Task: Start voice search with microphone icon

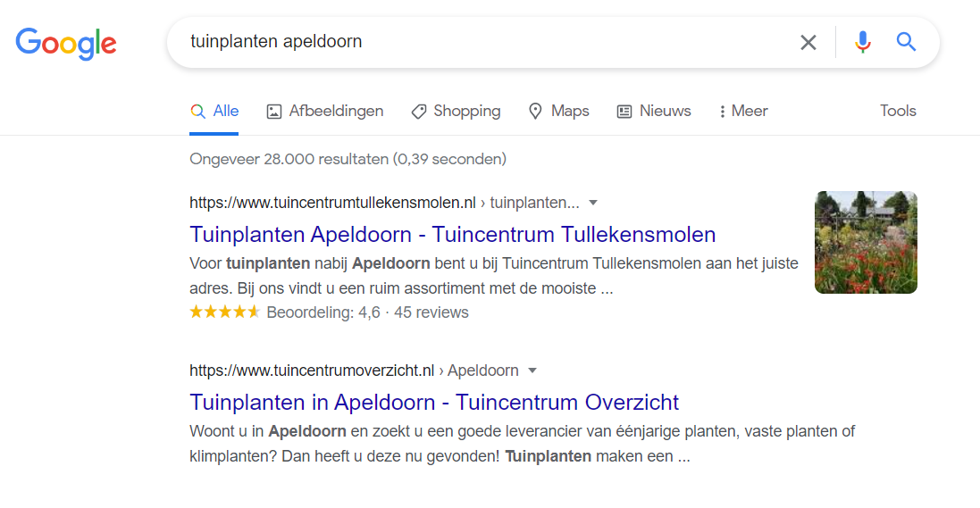Action: pos(862,42)
